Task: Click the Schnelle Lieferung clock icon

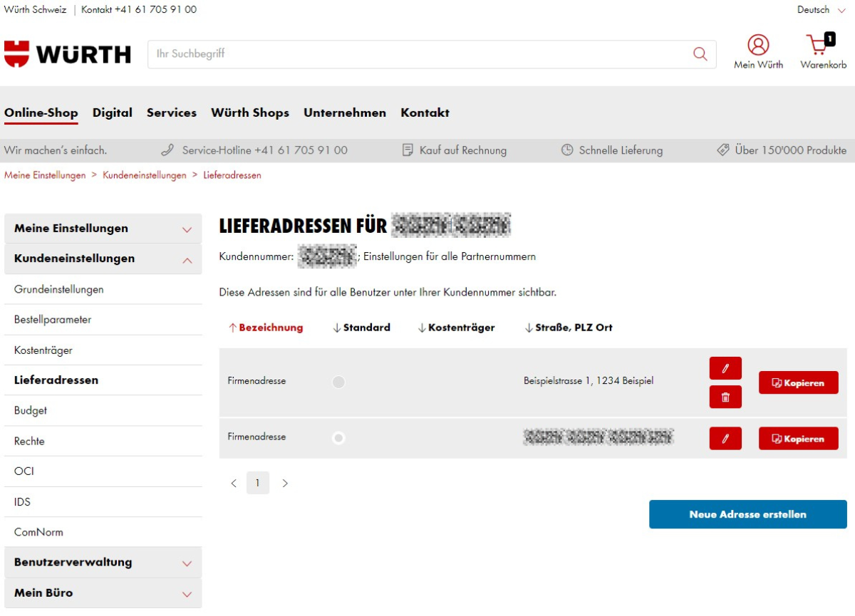Action: pyautogui.click(x=567, y=150)
